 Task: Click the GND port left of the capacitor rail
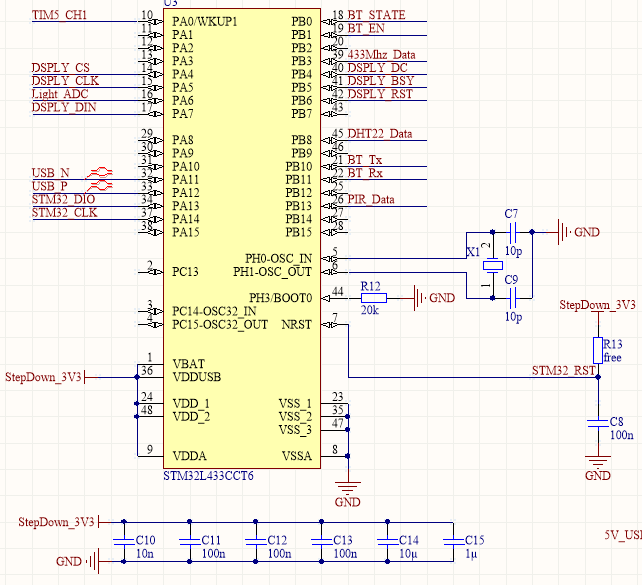[77, 562]
